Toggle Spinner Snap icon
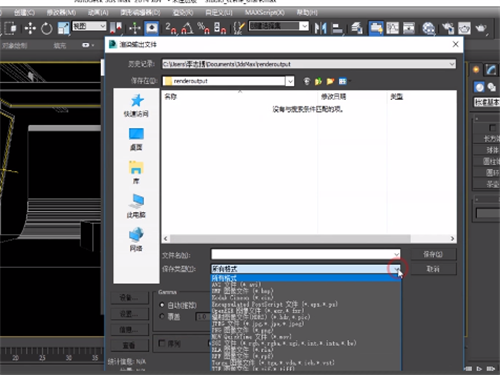500x375 pixels. point(220,28)
